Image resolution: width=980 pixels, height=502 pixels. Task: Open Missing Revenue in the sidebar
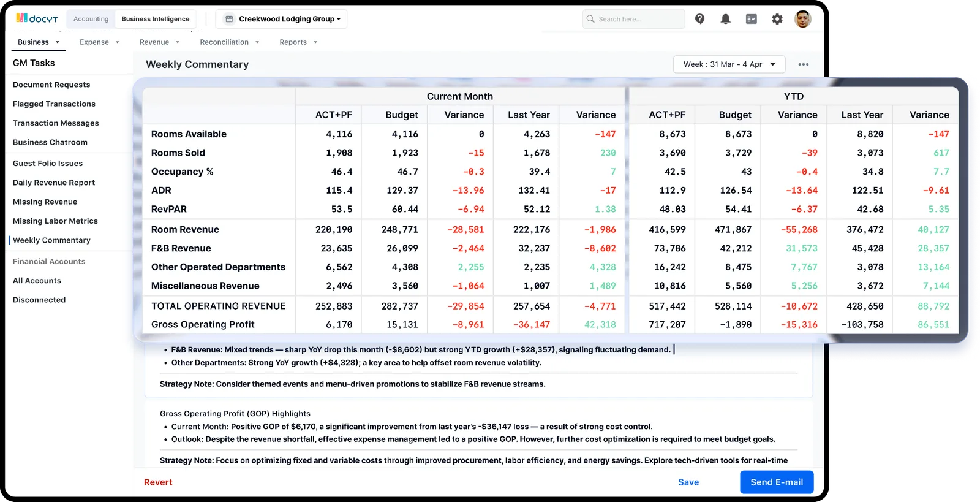pos(45,202)
